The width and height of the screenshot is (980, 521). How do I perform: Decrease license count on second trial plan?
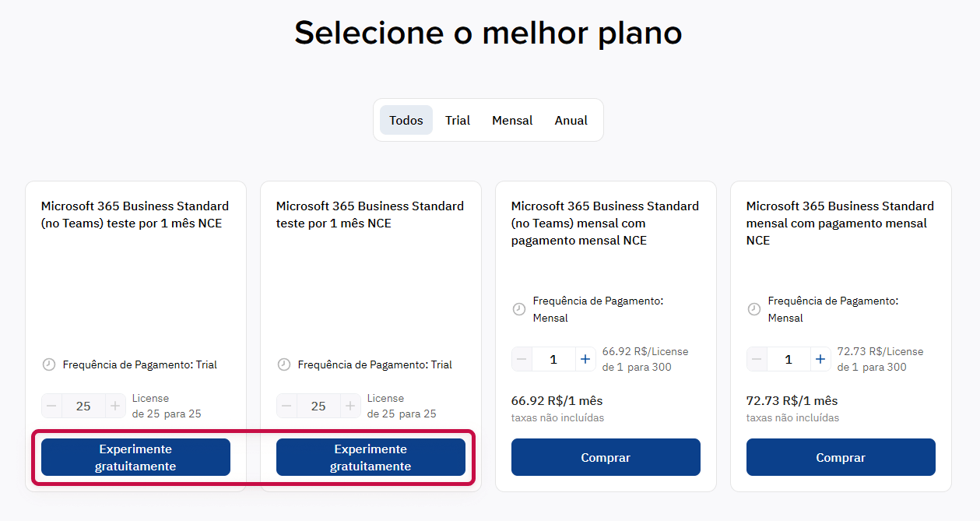tap(286, 405)
